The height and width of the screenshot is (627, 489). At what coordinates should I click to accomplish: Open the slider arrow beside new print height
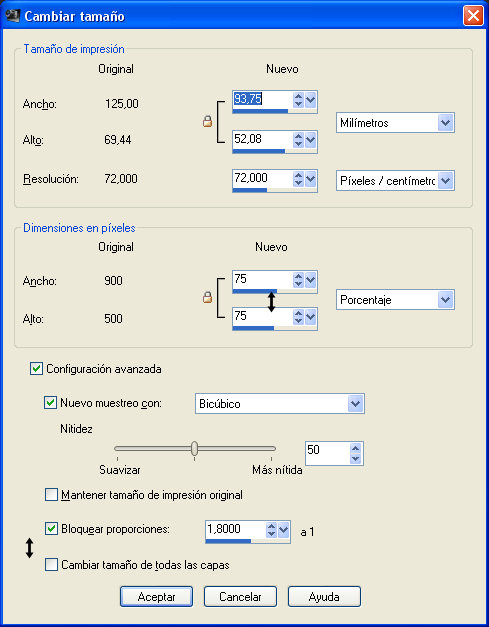click(311, 140)
